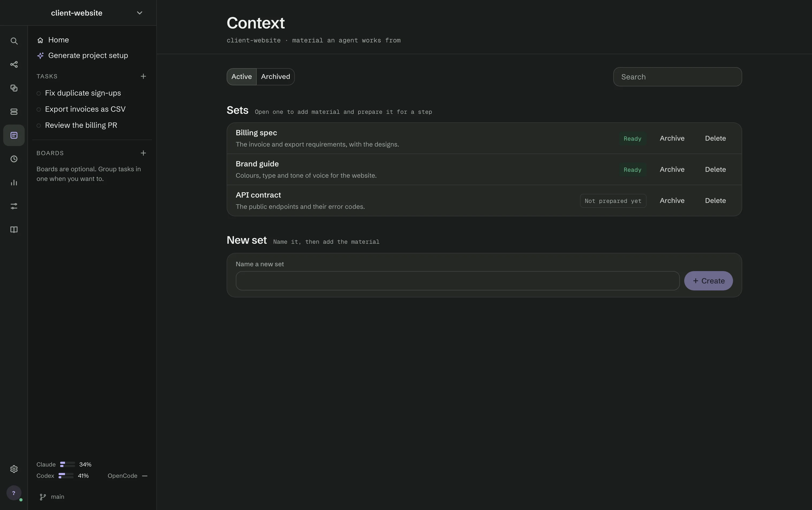Select the highlighted Context icon in the rail
The width and height of the screenshot is (812, 510).
pos(14,135)
